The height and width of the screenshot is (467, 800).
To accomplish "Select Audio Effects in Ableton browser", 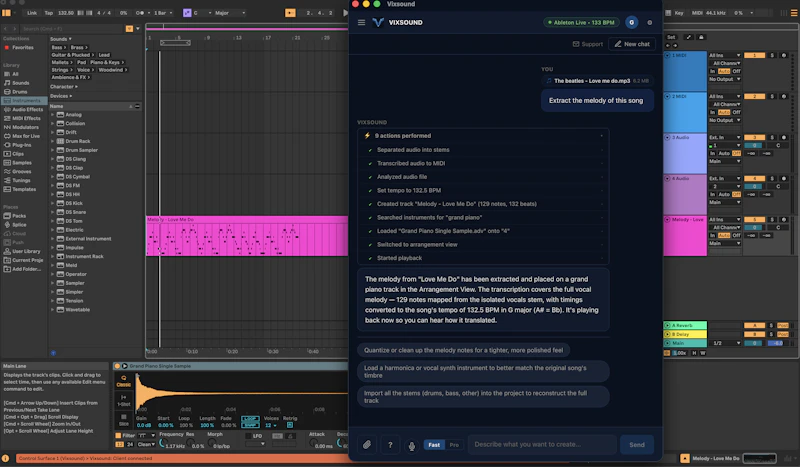I will point(23,109).
